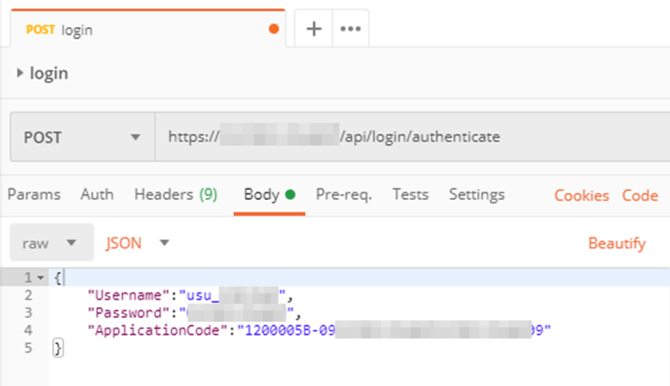670x386 pixels.
Task: Click the Cookies link
Action: [x=582, y=196]
